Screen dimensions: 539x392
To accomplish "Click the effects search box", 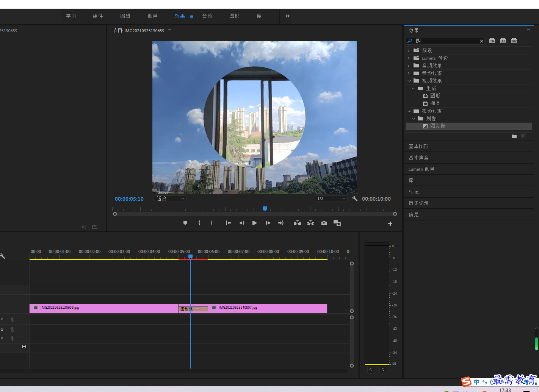I will point(445,41).
